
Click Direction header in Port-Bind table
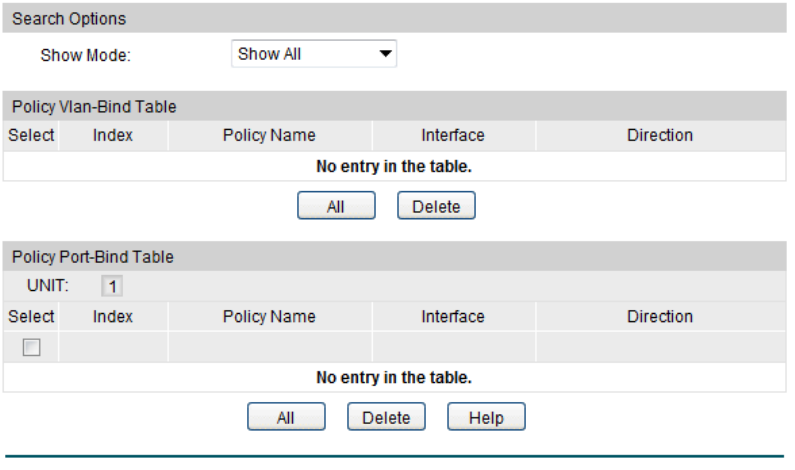[660, 316]
